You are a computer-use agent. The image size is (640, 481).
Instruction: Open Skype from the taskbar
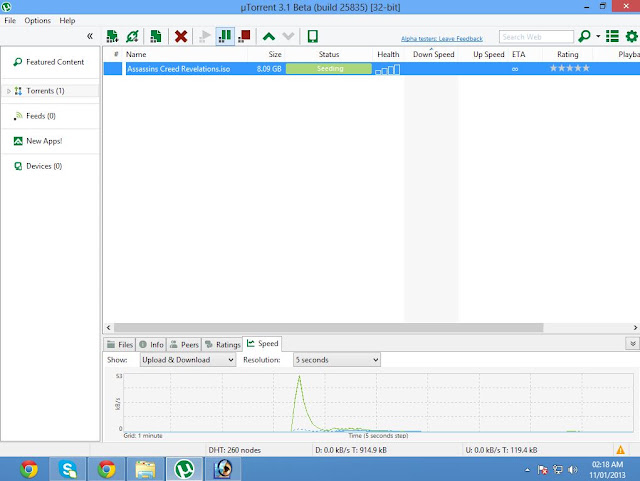pyautogui.click(x=68, y=469)
